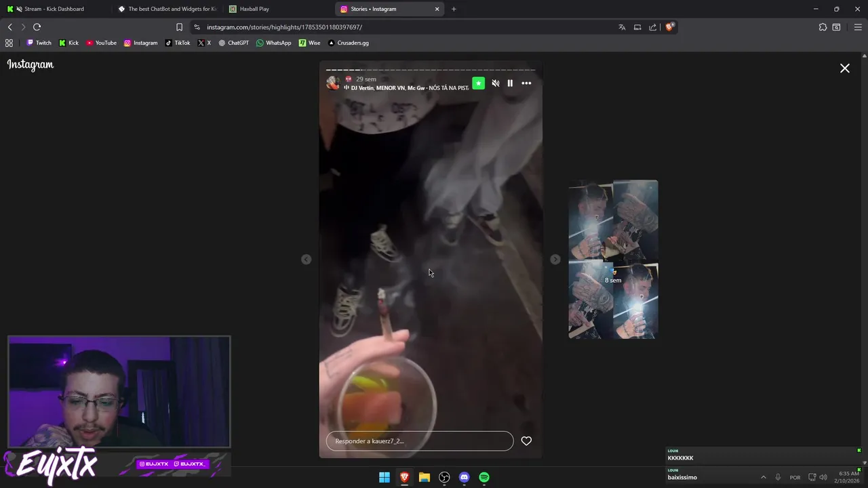
Task: Switch to the Stream - Kick Dashboard tab
Action: coord(54,9)
